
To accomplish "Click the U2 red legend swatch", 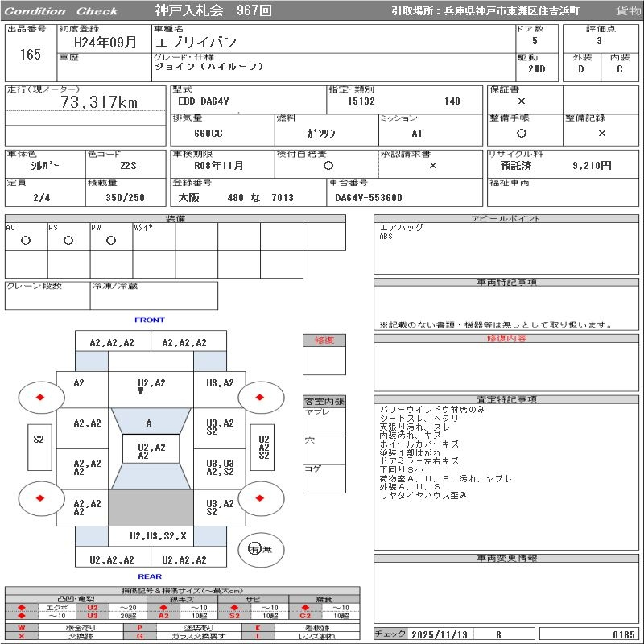I will click(92, 607).
